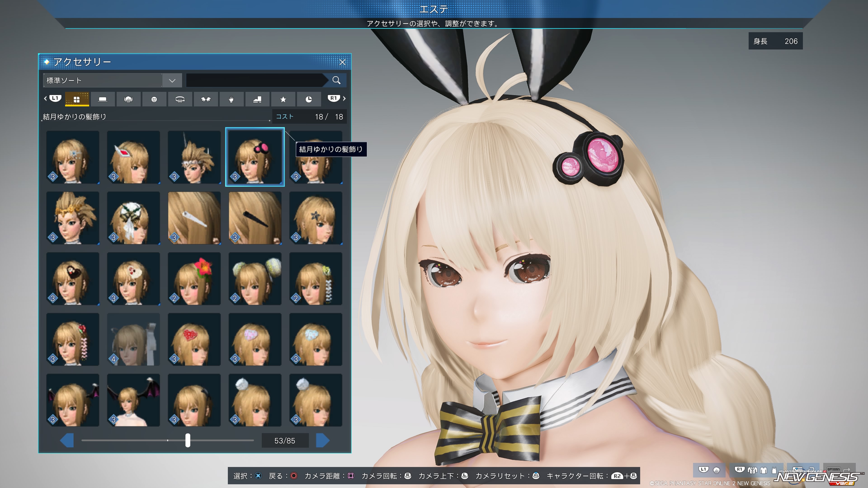Choose the boot category filter icon
The height and width of the screenshot is (488, 868).
click(x=257, y=99)
